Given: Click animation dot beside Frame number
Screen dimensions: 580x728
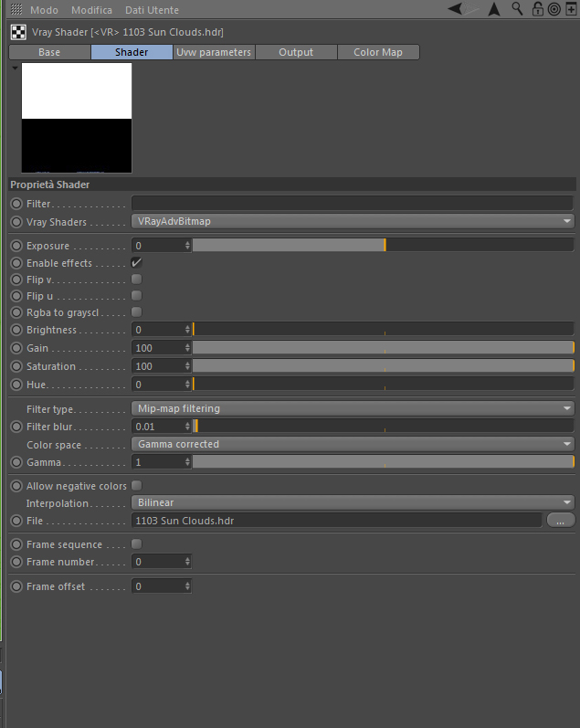Looking at the screenshot, I should (x=16, y=562).
